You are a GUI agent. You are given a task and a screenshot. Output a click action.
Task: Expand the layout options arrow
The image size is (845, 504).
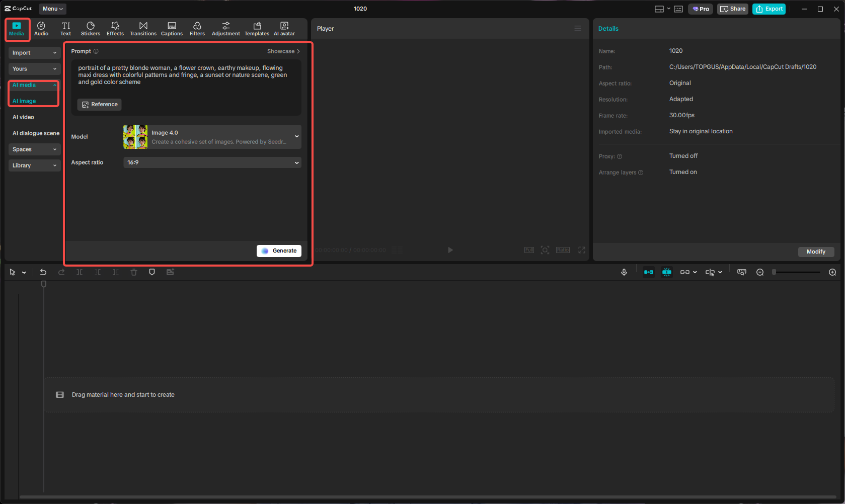click(668, 9)
